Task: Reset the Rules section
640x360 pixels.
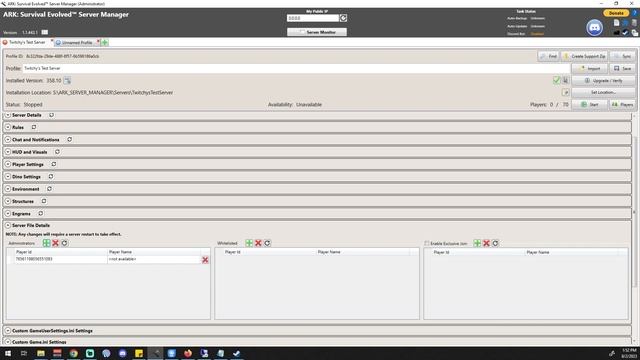Action: [34, 127]
